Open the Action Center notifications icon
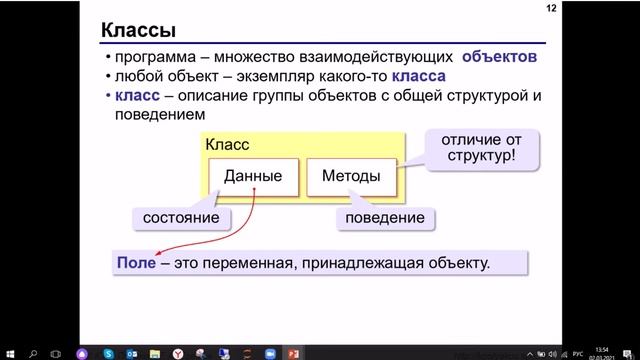The image size is (640, 360). pyautogui.click(x=628, y=354)
